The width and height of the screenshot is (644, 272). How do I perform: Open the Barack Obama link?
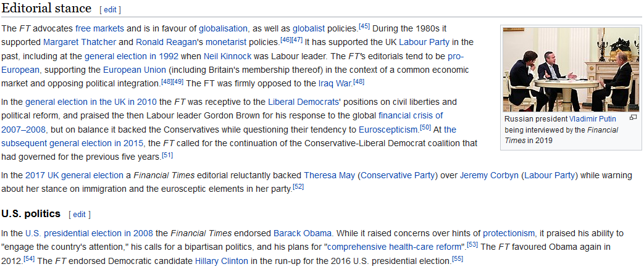[303, 234]
